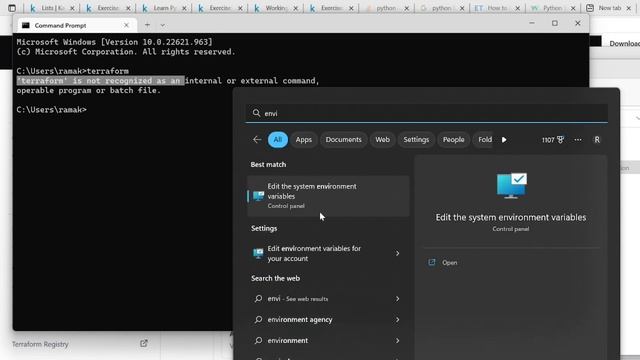
Task: Open the terminal tab dropdown arrow
Action: pos(162,25)
